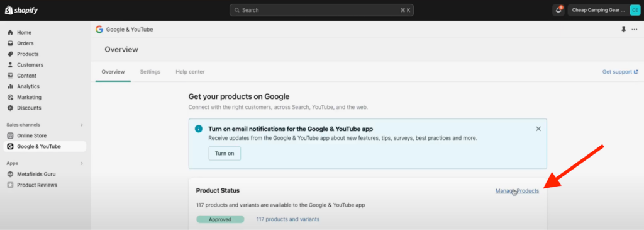Click the Shopify logo
This screenshot has width=644, height=230.
[21, 10]
